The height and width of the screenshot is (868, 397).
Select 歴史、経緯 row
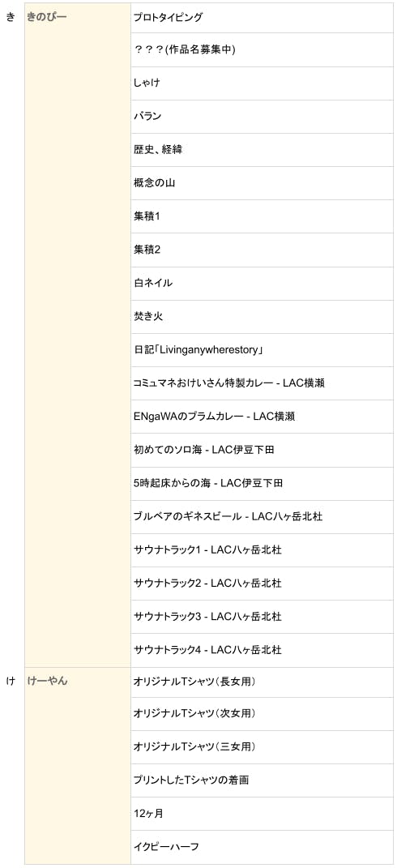pyautogui.click(x=262, y=150)
